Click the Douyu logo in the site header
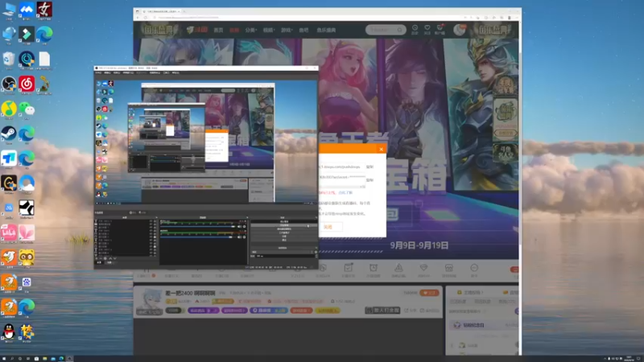 pos(196,30)
